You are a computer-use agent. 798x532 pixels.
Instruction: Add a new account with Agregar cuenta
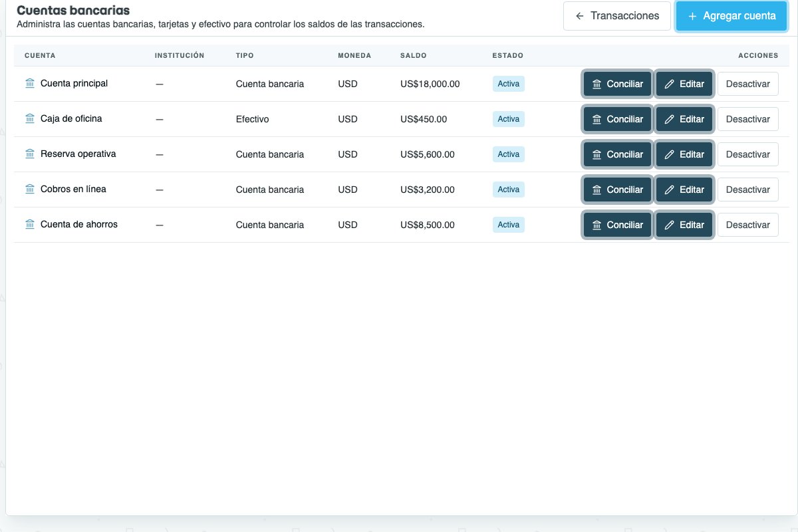click(731, 16)
